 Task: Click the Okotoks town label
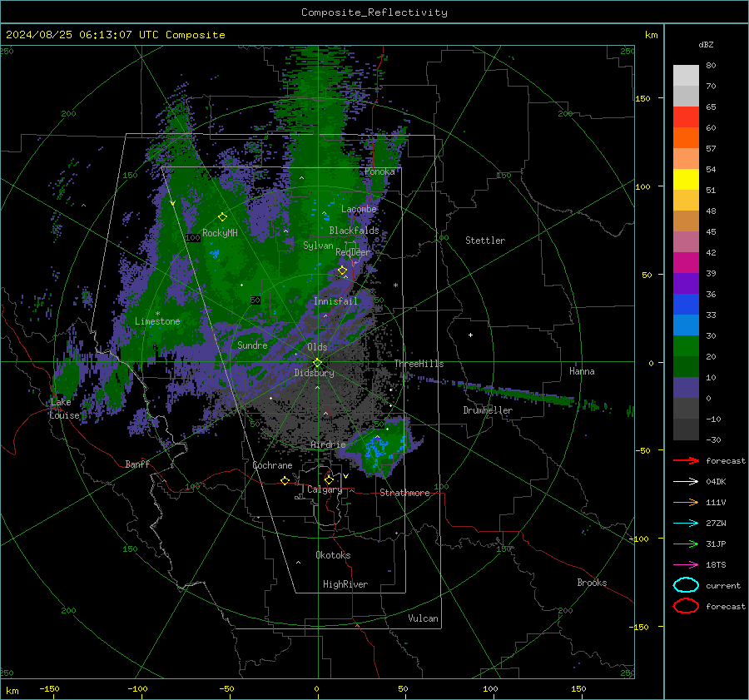coord(333,555)
